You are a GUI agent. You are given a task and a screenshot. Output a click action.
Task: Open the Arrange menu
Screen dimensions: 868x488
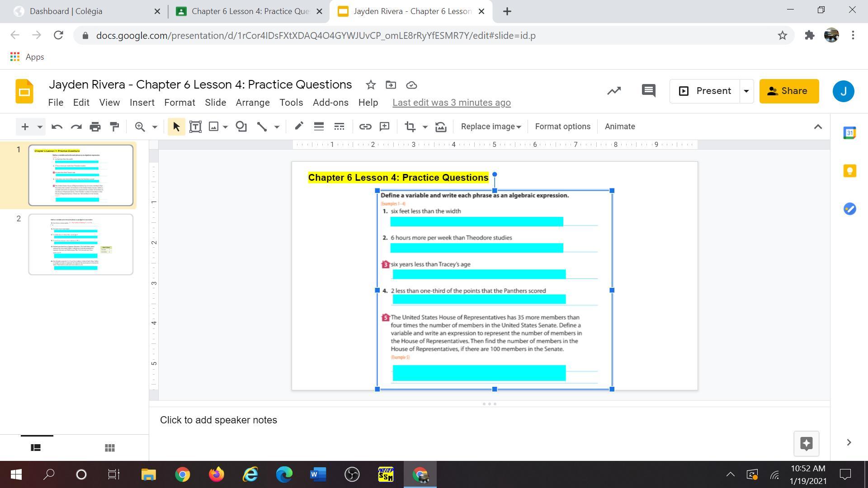pos(252,103)
